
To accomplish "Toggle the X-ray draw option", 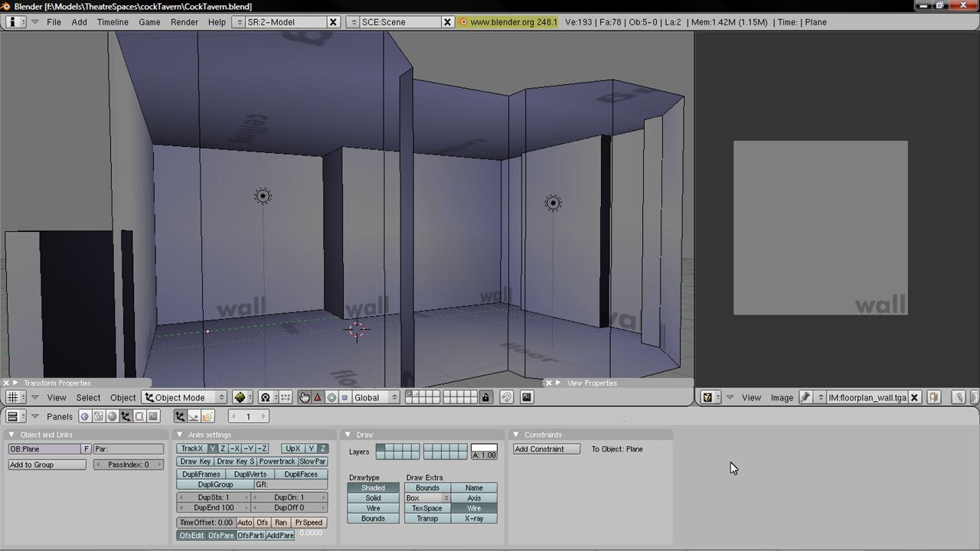I will 474,519.
